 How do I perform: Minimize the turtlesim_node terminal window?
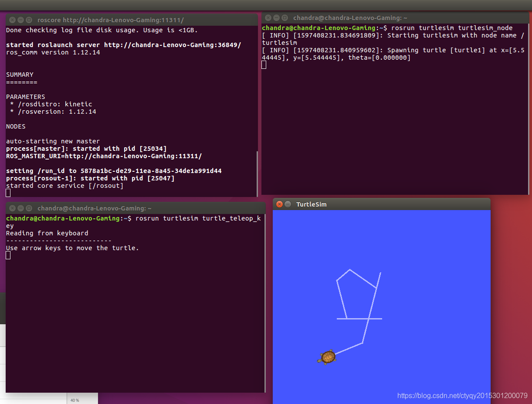pos(276,18)
